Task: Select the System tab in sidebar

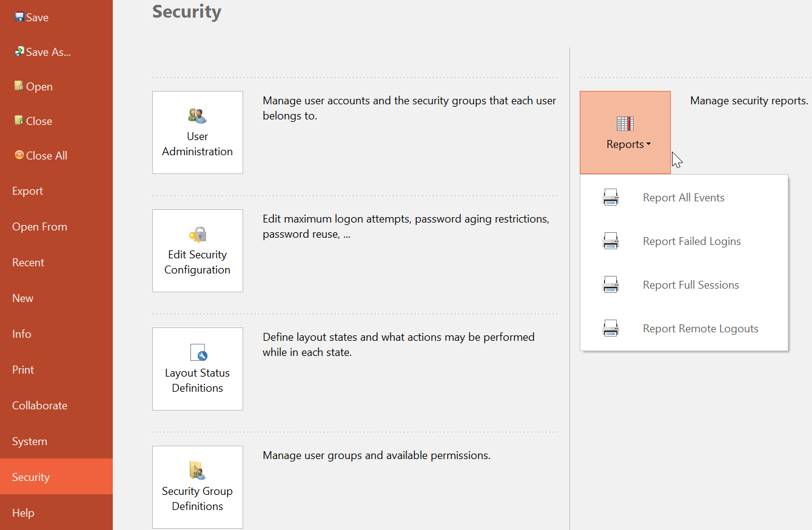Action: [30, 441]
